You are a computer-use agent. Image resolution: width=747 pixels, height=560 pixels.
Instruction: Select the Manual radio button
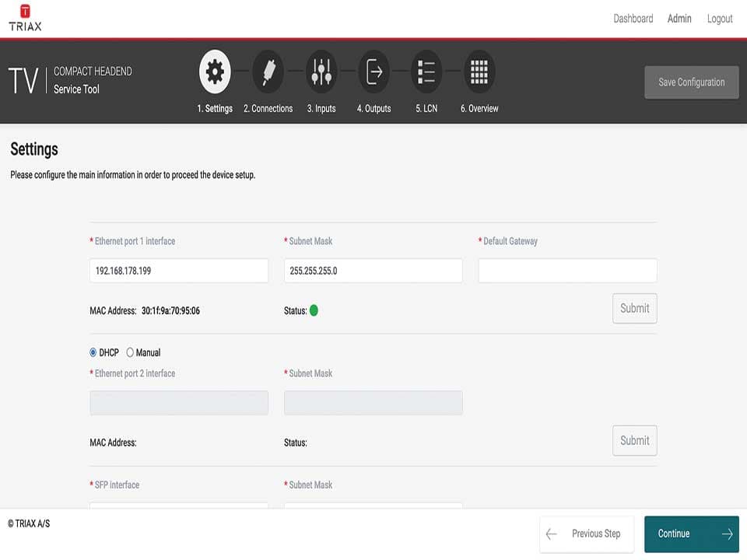click(x=130, y=352)
